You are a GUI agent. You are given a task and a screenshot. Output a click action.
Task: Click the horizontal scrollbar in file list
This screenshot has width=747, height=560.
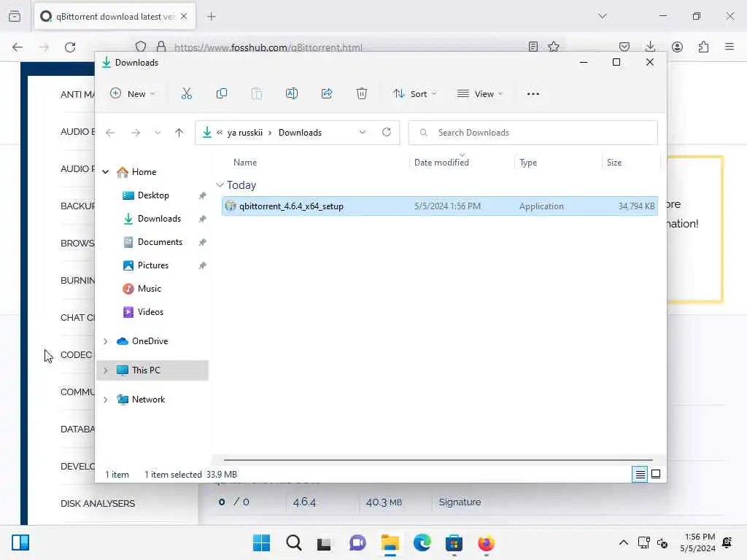pyautogui.click(x=438, y=460)
